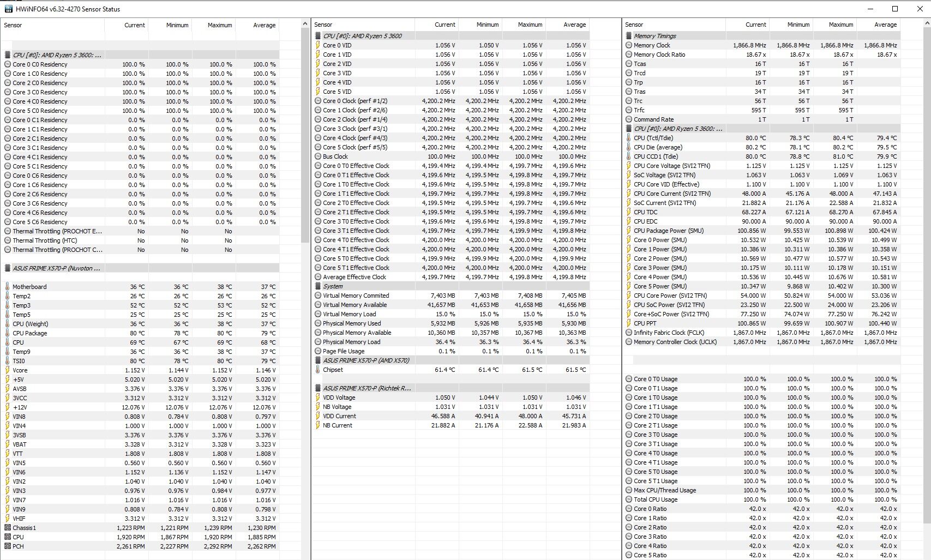931x560 pixels.
Task: Click the Memory Controller Clock (UCLK) label
Action: pos(675,342)
